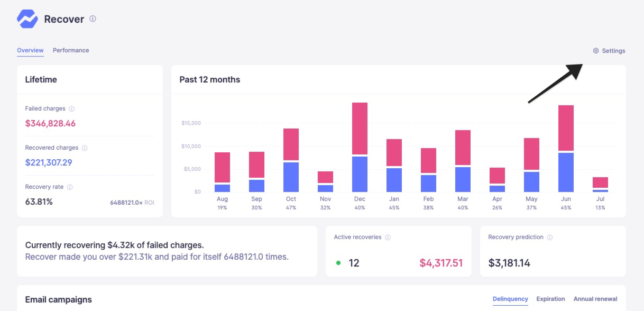Open the Recover Settings page
This screenshot has height=311, width=644.
tap(609, 51)
